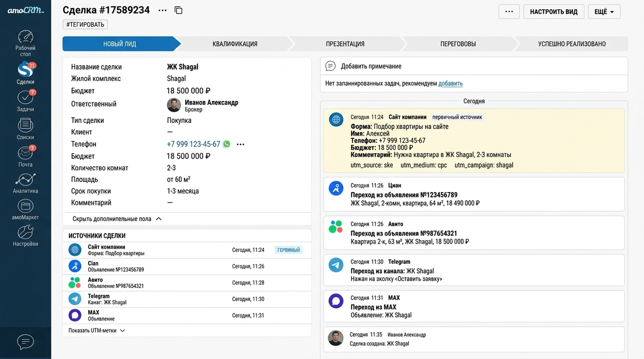The height and width of the screenshot is (359, 644).
Task: Click ПЕРВИЧНЫЙ badge in sources list
Action: 289,250
